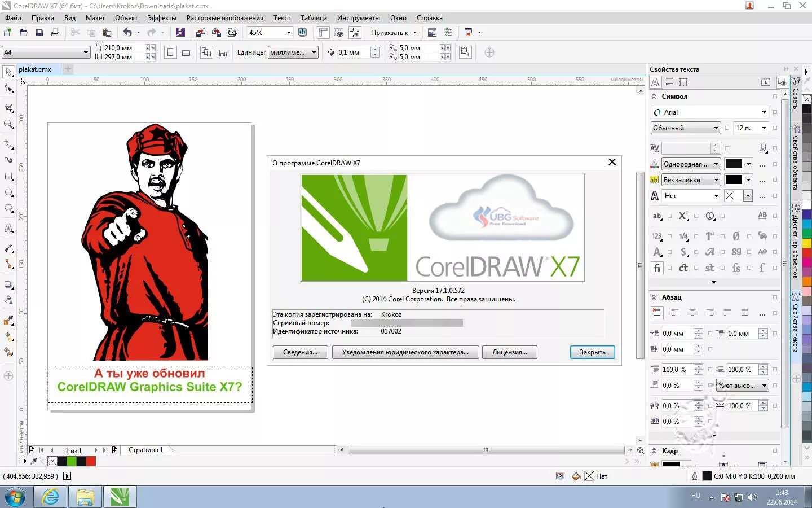The width and height of the screenshot is (812, 508).
Task: Select the Connector tool
Action: [x=8, y=264]
